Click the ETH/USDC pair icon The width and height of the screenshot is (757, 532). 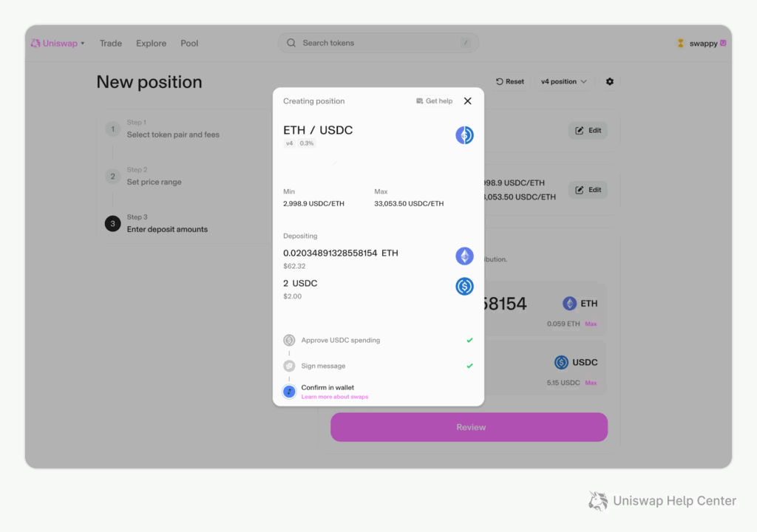pyautogui.click(x=464, y=135)
